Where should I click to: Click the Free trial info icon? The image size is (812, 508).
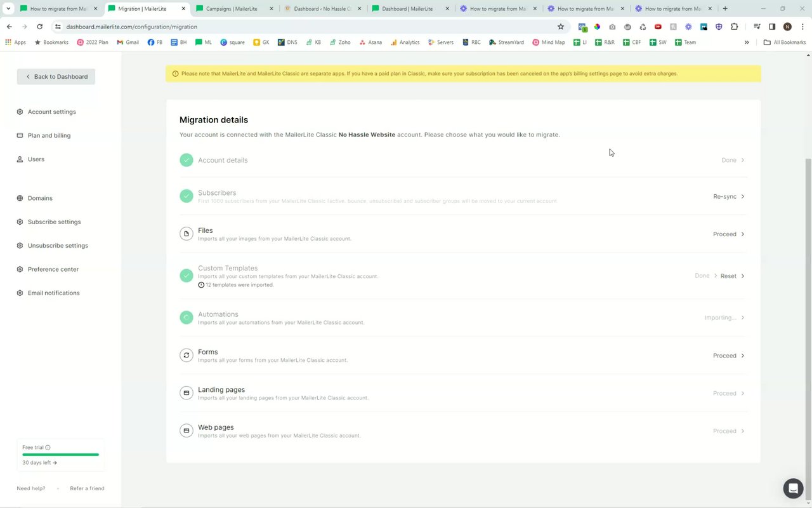click(48, 448)
